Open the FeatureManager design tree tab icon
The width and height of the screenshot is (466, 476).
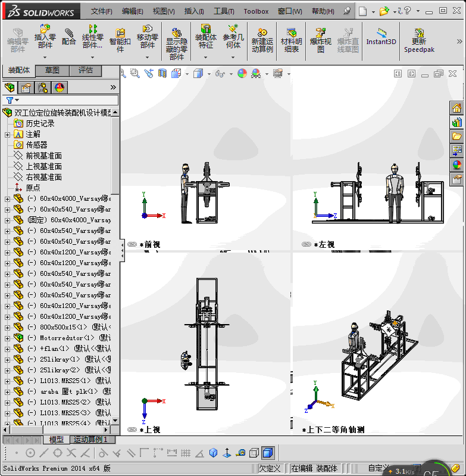point(10,88)
